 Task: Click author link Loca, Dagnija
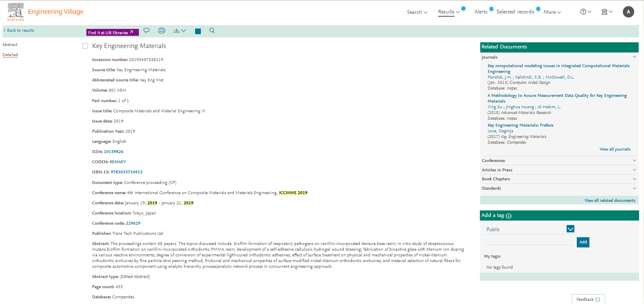pos(500,131)
